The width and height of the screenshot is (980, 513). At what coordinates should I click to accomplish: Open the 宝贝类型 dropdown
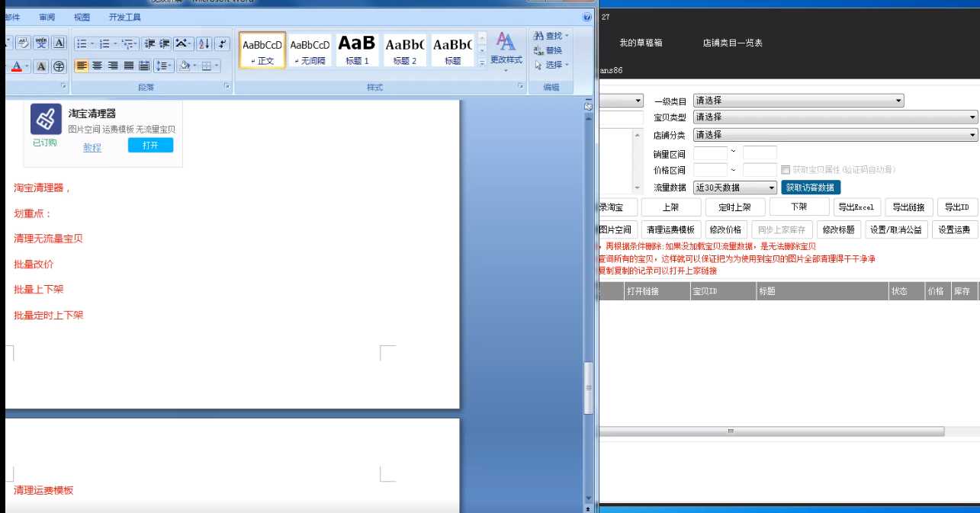point(835,117)
